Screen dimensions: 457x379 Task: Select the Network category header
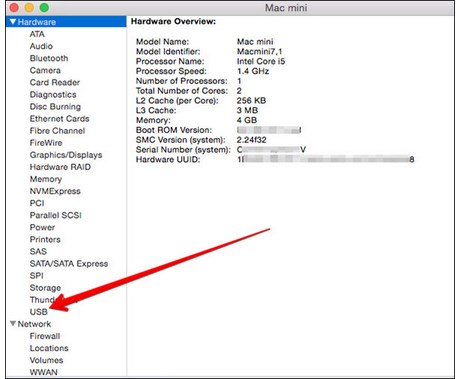click(x=34, y=324)
